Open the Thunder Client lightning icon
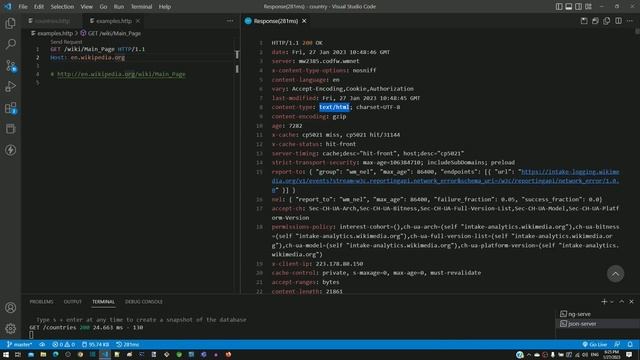The width and height of the screenshot is (640, 360). (11, 150)
